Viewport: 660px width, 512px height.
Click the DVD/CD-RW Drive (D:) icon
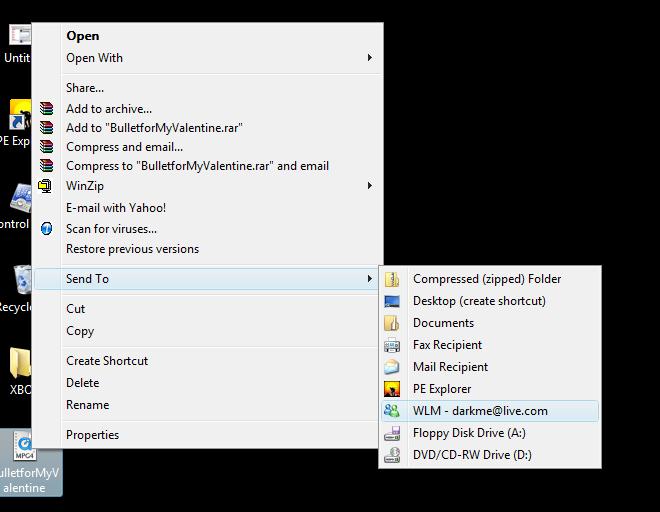(393, 455)
